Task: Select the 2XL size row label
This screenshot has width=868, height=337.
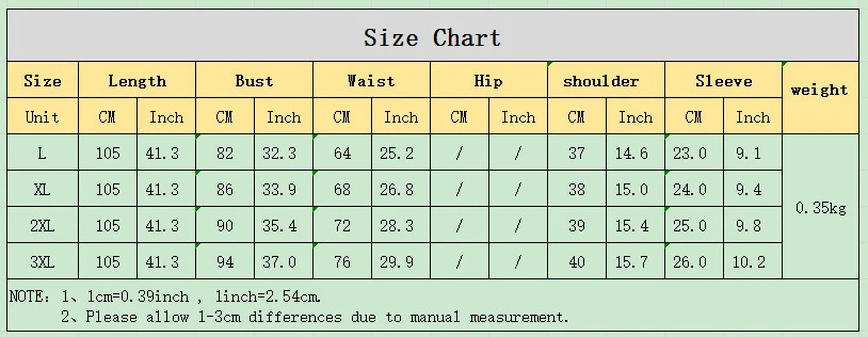Action: coord(42,226)
